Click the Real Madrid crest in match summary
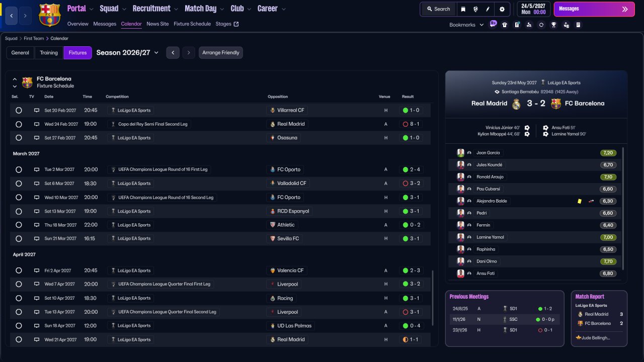The width and height of the screenshot is (644, 362). (516, 104)
